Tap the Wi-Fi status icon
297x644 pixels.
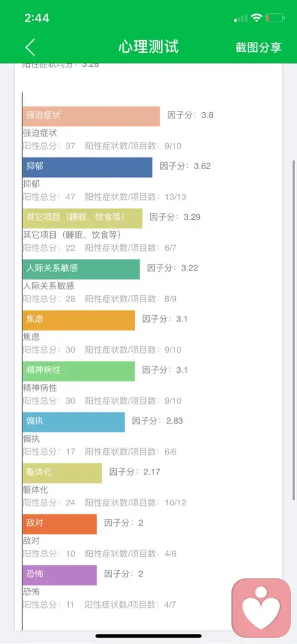coord(257,18)
